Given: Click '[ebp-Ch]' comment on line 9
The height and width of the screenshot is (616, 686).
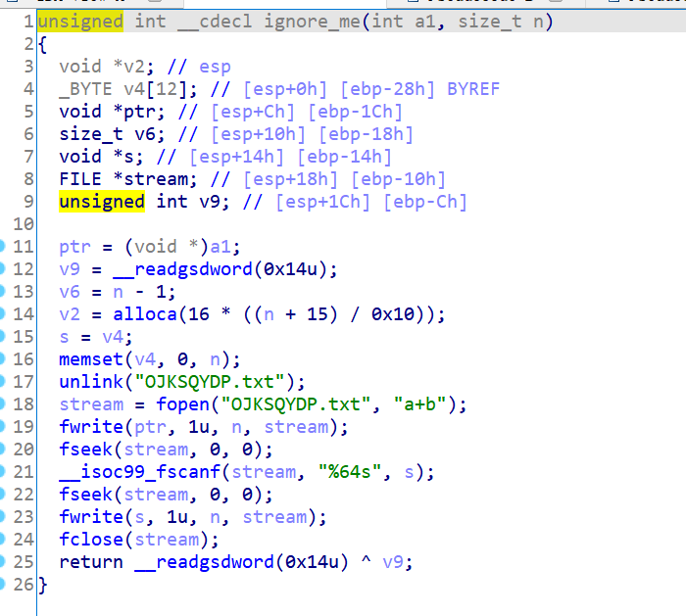Looking at the screenshot, I should click(x=424, y=202).
